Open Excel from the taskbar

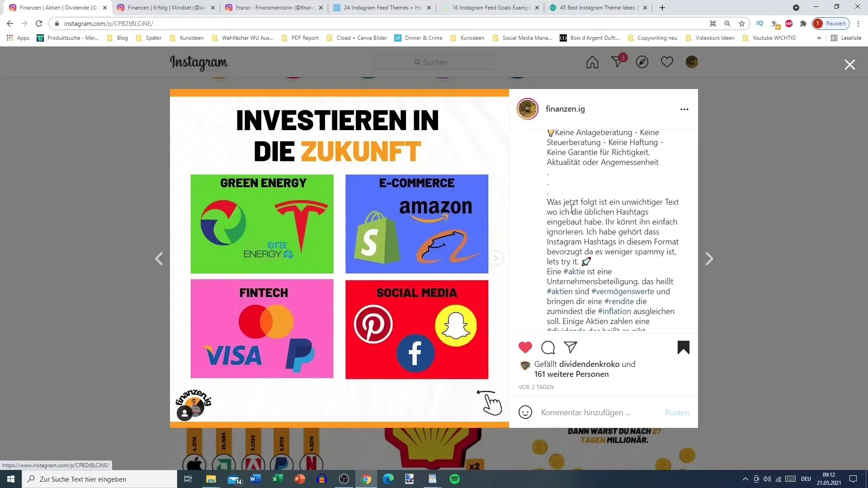[278, 479]
